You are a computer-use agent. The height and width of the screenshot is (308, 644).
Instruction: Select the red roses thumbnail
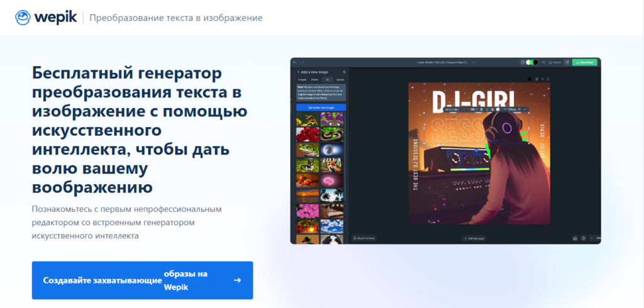coord(308,135)
